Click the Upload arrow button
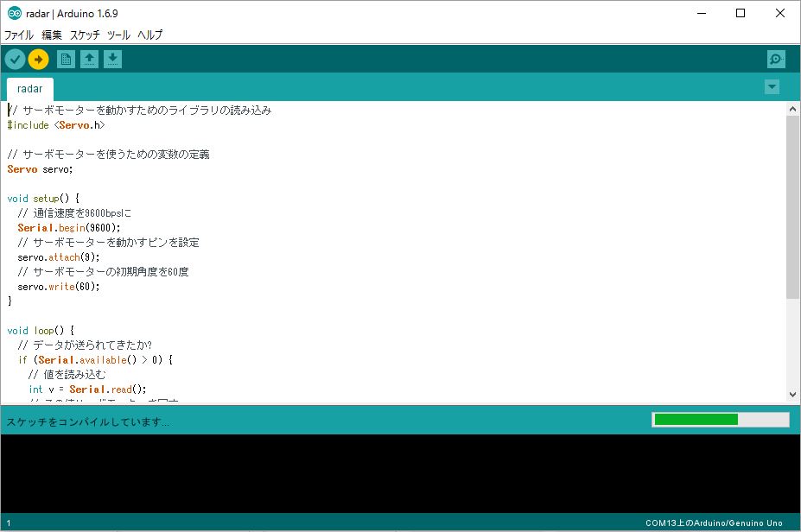Image resolution: width=801 pixels, height=532 pixels. coord(38,60)
